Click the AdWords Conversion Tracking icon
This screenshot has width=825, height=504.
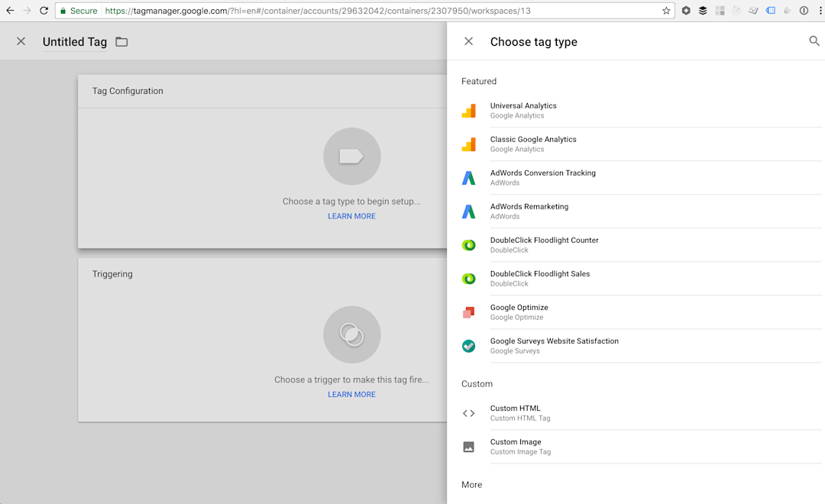(469, 178)
